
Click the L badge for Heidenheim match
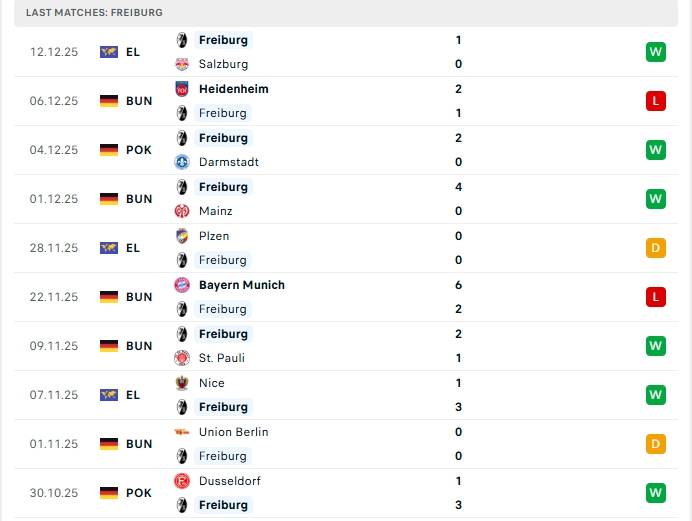(x=655, y=101)
